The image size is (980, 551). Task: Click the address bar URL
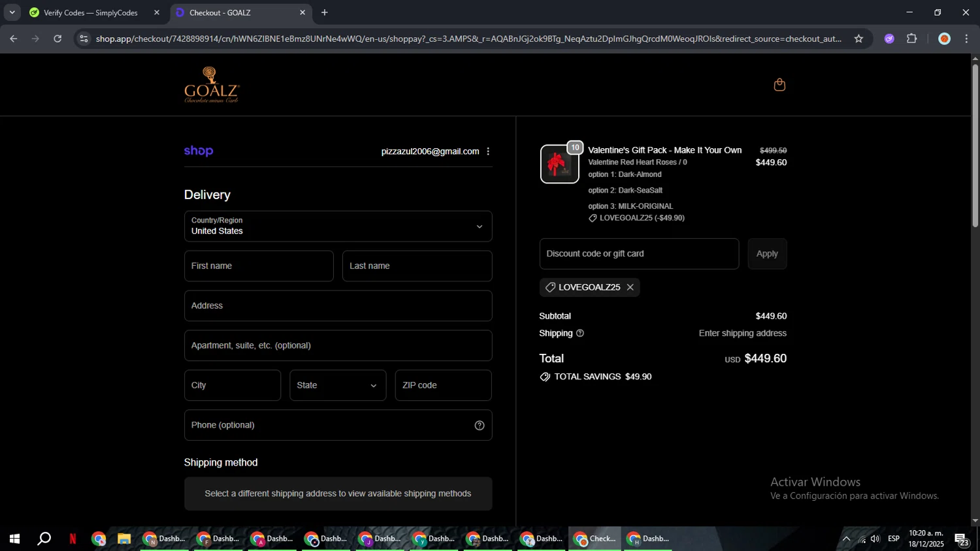tap(468, 39)
